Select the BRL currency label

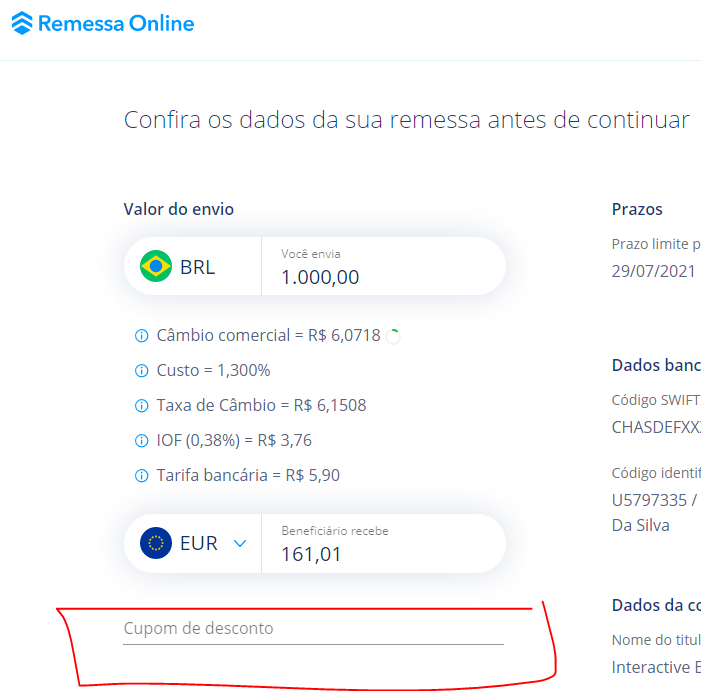click(x=198, y=267)
